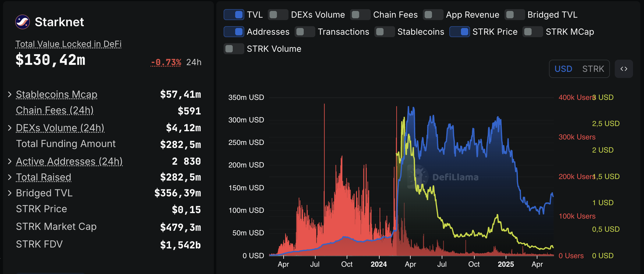The height and width of the screenshot is (274, 644).
Task: Enable STRK Volume chart series
Action: coord(234,49)
